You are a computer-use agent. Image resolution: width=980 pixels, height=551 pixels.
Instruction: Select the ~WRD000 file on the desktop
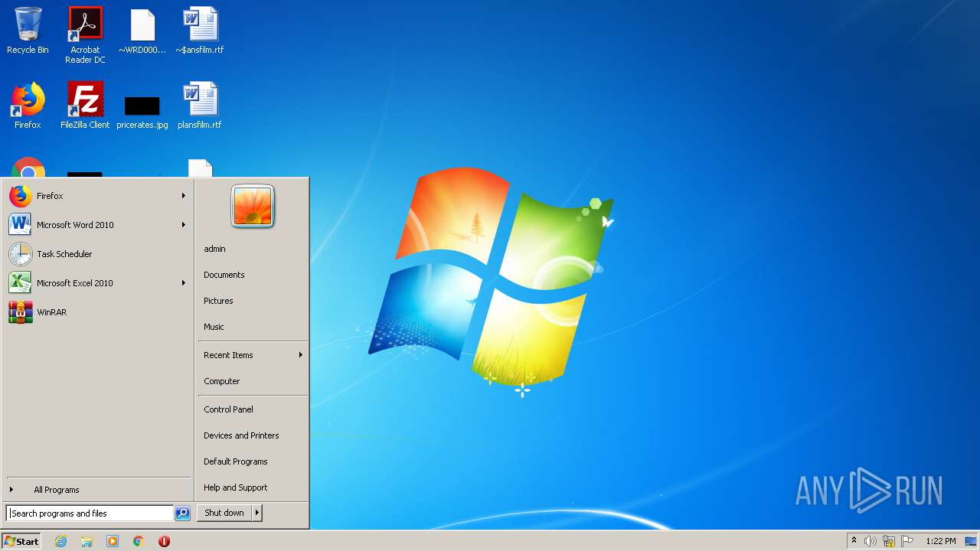tap(142, 31)
